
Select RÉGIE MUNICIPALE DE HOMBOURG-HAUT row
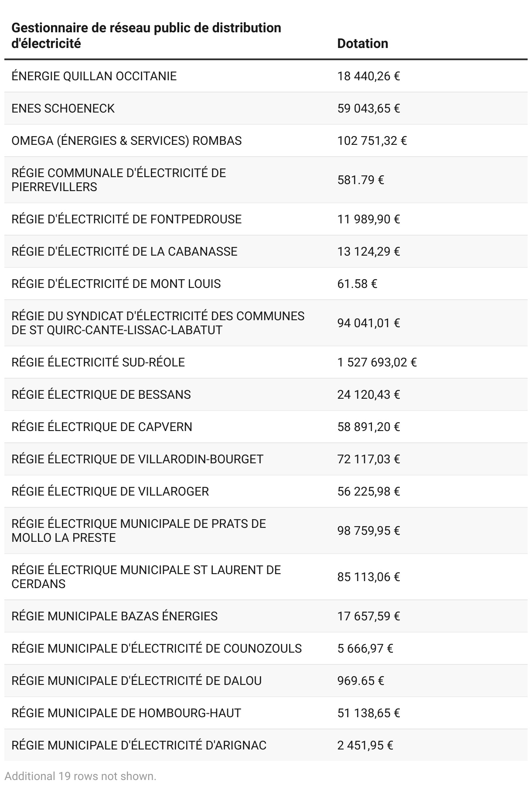pyautogui.click(x=266, y=713)
